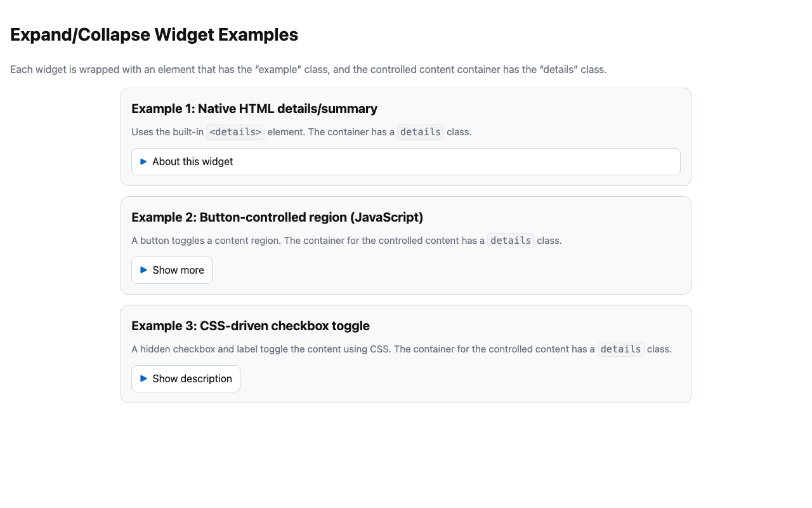Click the blue arrow icon on Show more button
The width and height of the screenshot is (812, 508).
point(144,270)
